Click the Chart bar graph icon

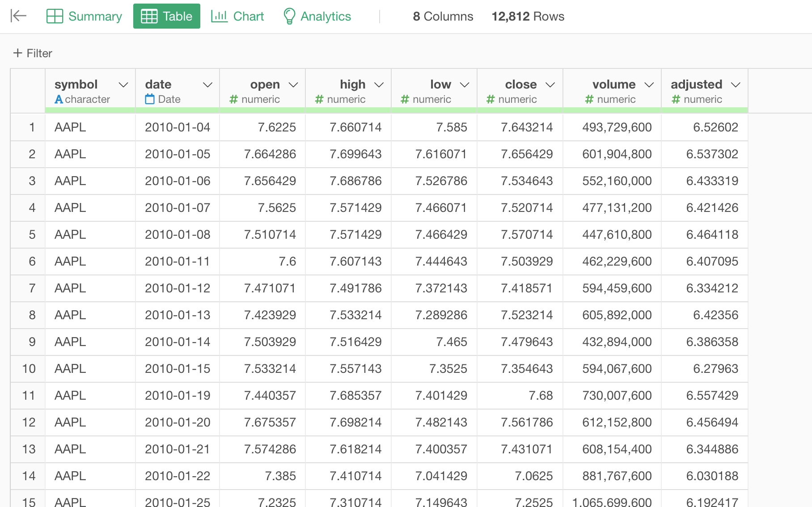(x=219, y=16)
